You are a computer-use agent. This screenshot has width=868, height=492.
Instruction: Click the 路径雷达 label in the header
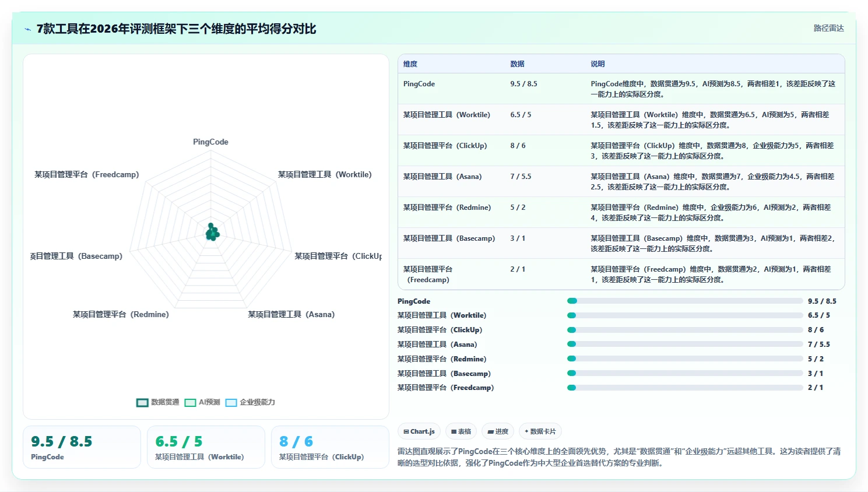pos(828,28)
